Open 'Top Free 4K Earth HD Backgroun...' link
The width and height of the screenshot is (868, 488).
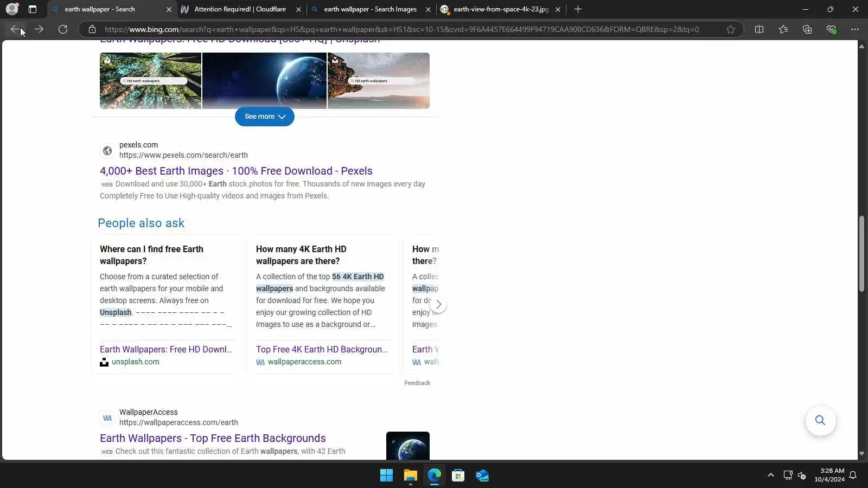tap(322, 349)
